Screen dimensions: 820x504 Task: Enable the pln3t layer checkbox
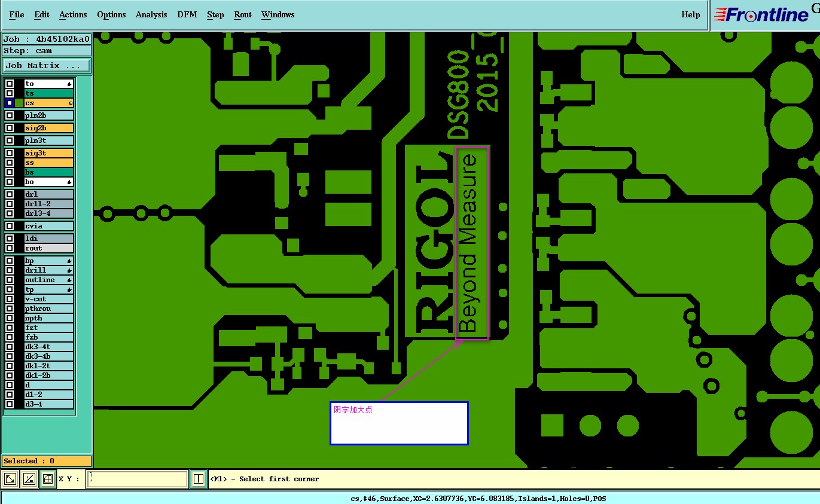pyautogui.click(x=10, y=140)
